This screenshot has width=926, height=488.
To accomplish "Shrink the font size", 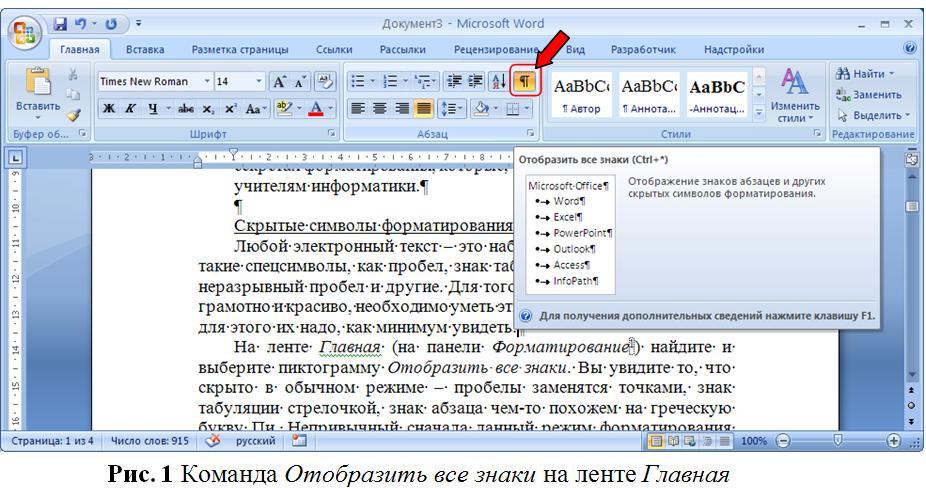I will pyautogui.click(x=299, y=82).
